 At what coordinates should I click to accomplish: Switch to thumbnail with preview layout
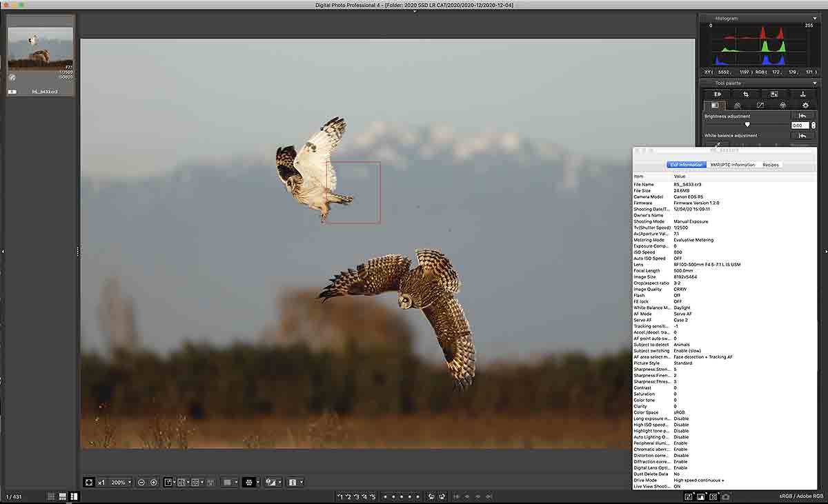pos(63,496)
